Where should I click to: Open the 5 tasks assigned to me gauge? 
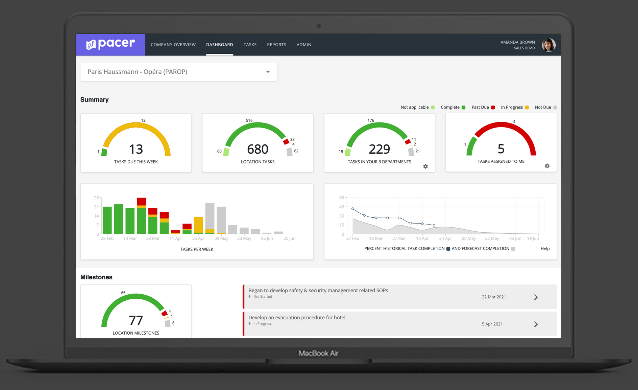(x=501, y=143)
